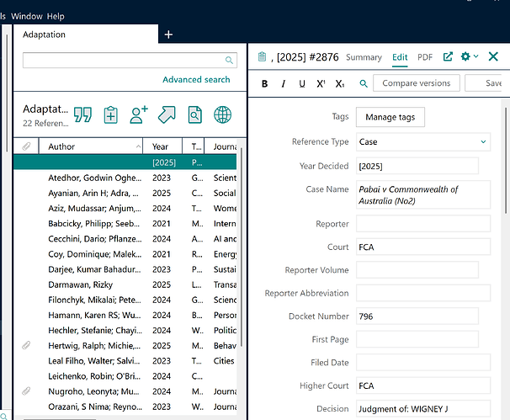Apply superscript formatting
This screenshot has height=420, width=510.
pos(321,83)
